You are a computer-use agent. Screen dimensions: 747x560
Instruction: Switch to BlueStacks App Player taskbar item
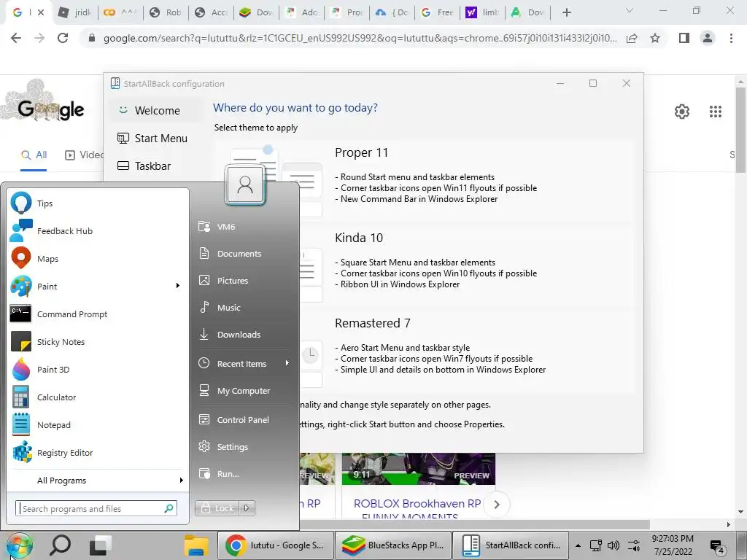(x=393, y=545)
